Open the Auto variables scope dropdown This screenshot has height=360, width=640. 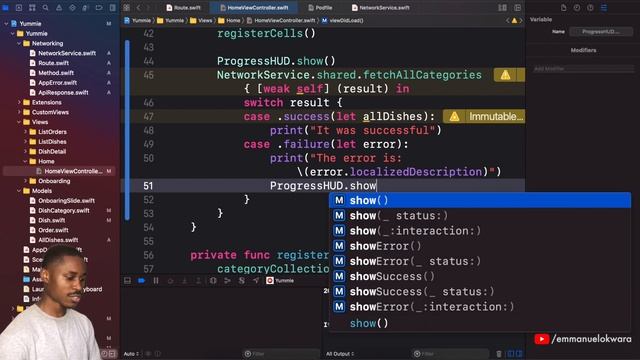tap(131, 354)
